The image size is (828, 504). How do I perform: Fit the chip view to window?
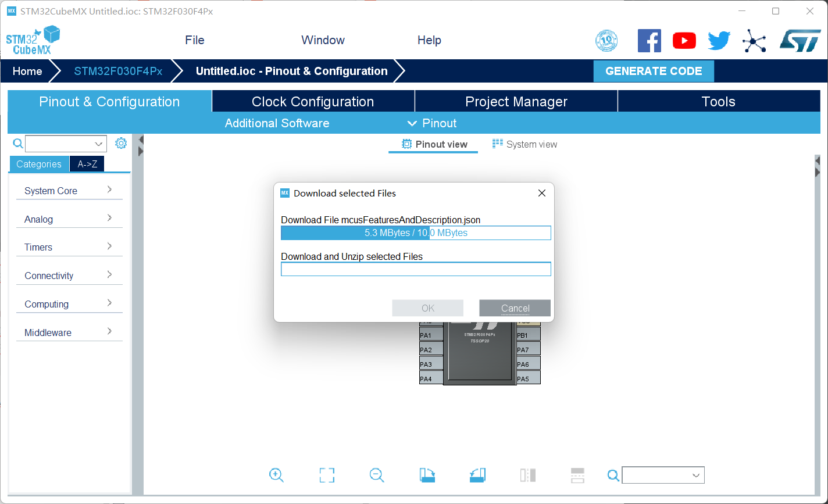(x=327, y=476)
